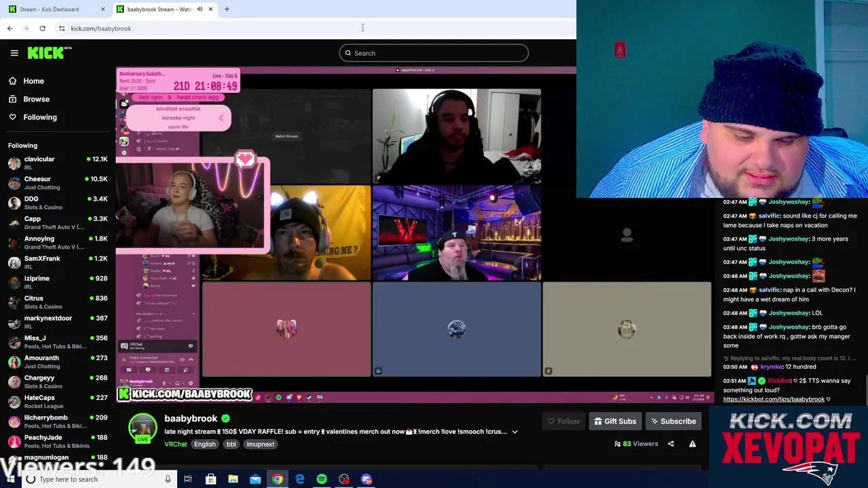This screenshot has height=488, width=868.
Task: Open site information icon beside the URL
Action: pyautogui.click(x=62, y=28)
